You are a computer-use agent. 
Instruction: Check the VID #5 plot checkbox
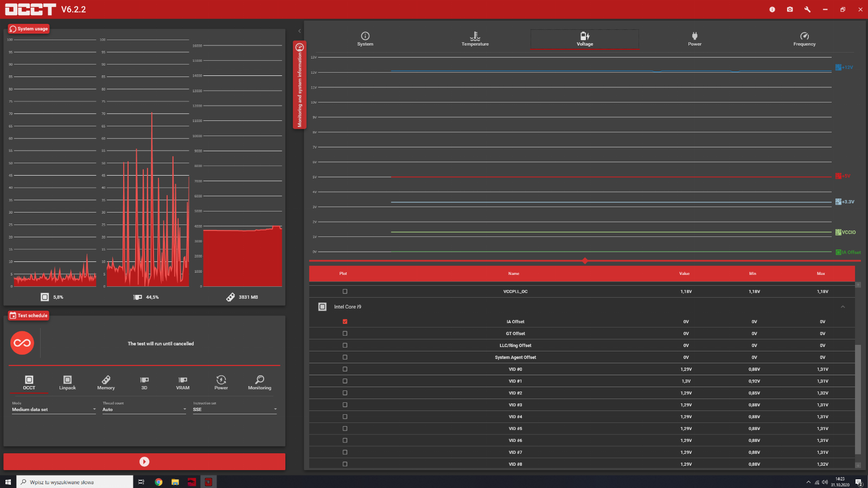click(345, 428)
